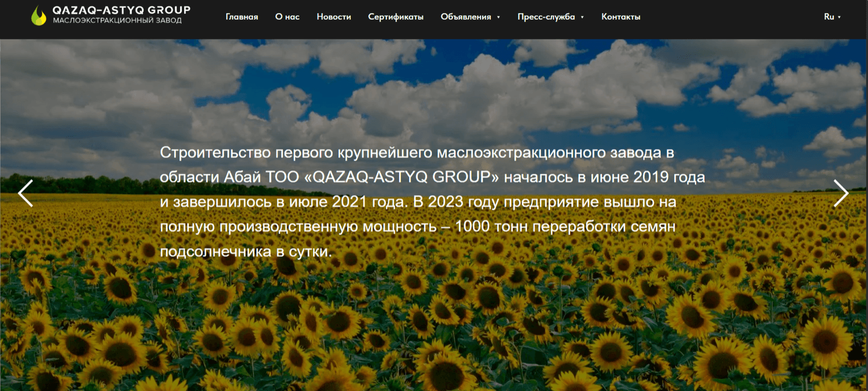
Task: Open QAZAQ-ASTYQ GROUP site title link
Action: pos(121,10)
